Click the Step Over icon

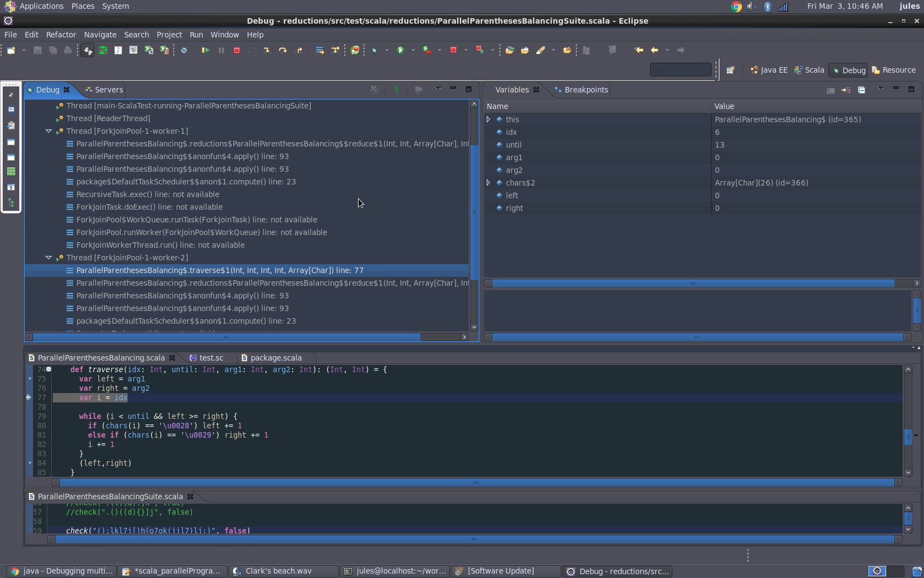click(283, 50)
